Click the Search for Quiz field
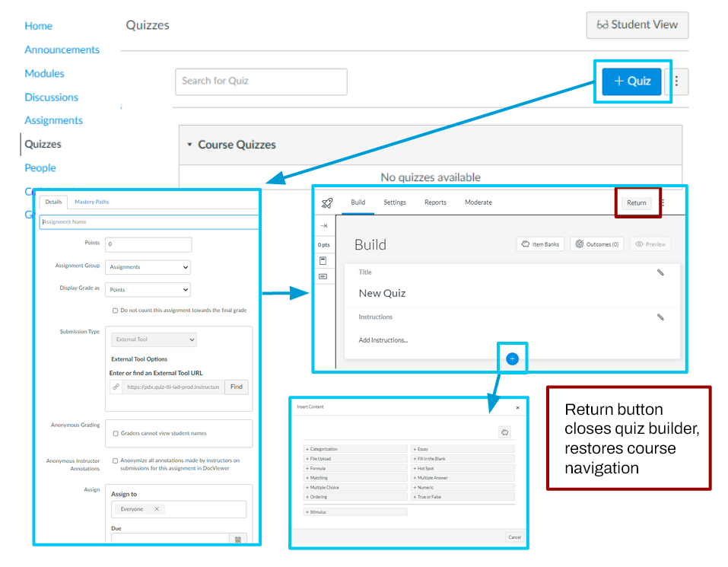The width and height of the screenshot is (728, 567). point(261,81)
